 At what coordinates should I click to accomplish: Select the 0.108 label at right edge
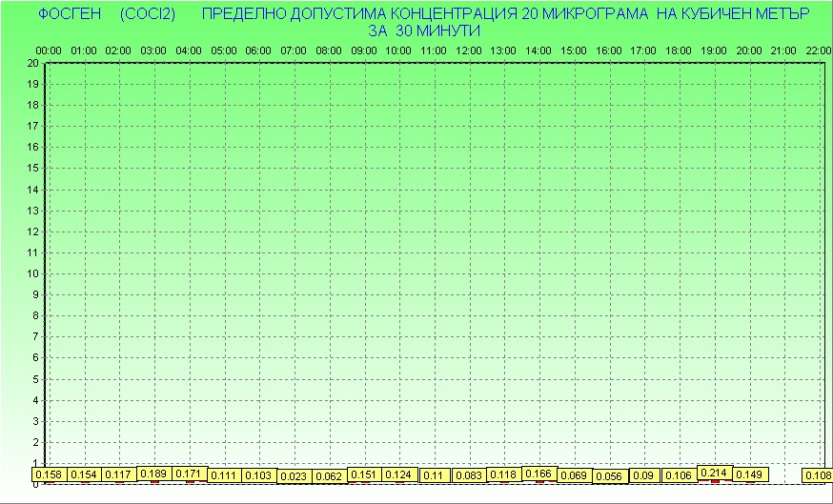click(818, 475)
